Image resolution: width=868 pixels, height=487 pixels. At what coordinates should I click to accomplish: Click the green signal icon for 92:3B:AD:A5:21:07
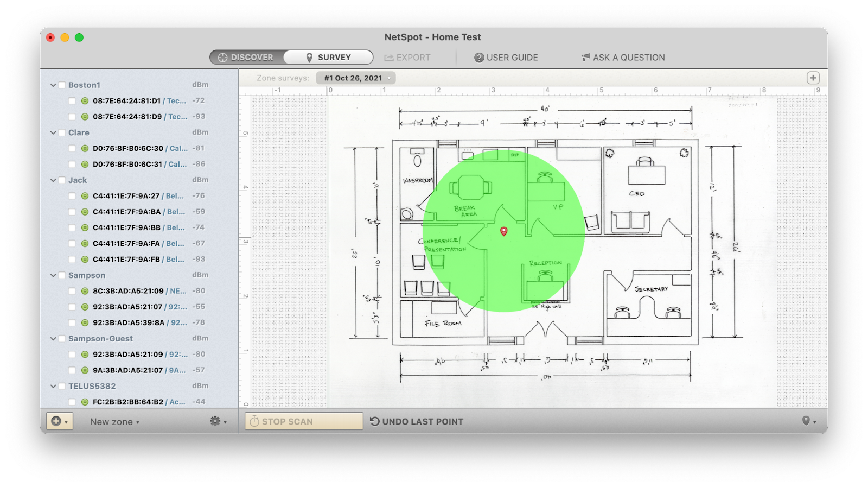coord(85,307)
